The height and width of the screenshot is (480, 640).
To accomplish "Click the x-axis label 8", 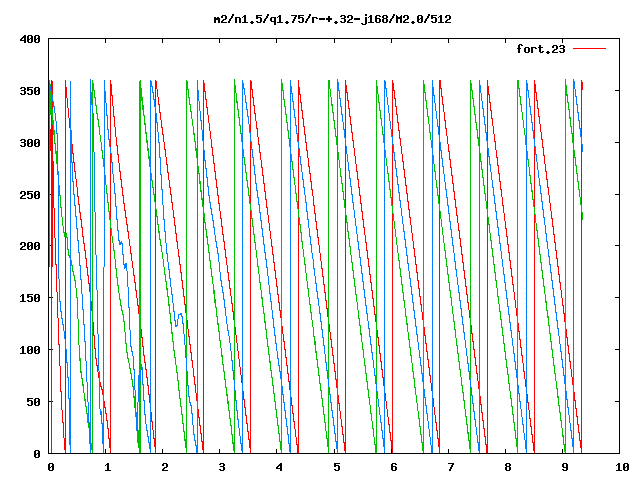I will [x=508, y=467].
